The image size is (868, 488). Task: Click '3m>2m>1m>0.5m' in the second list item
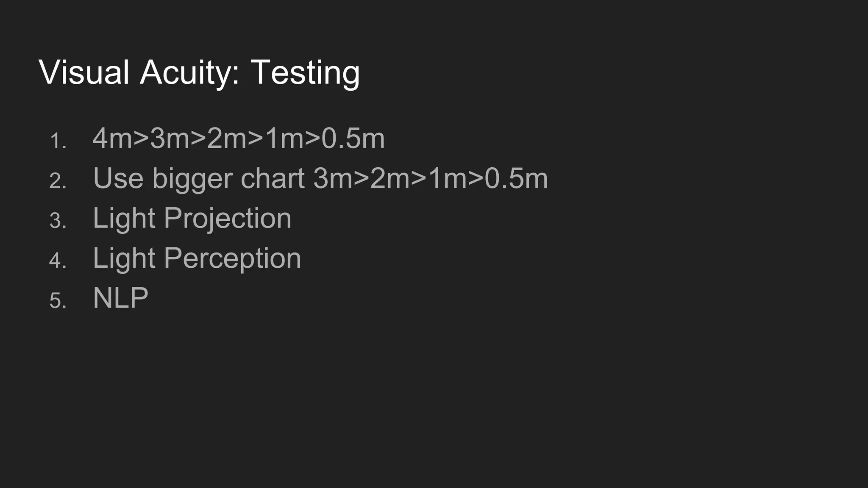point(431,178)
